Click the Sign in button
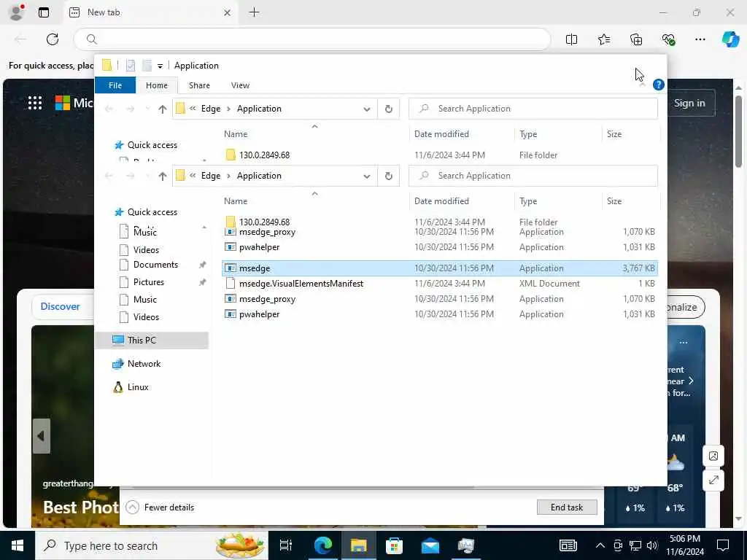The image size is (747, 560). (689, 103)
